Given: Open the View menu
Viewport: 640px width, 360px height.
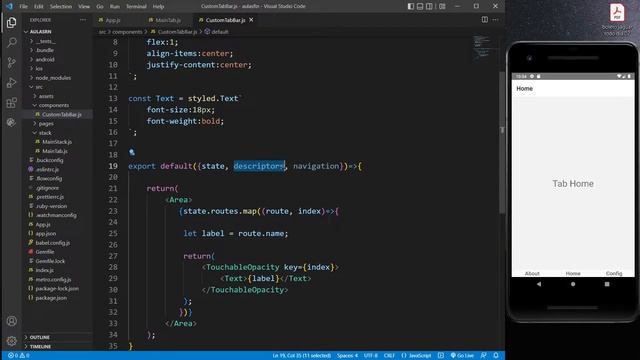Looking at the screenshot, I should (x=84, y=7).
